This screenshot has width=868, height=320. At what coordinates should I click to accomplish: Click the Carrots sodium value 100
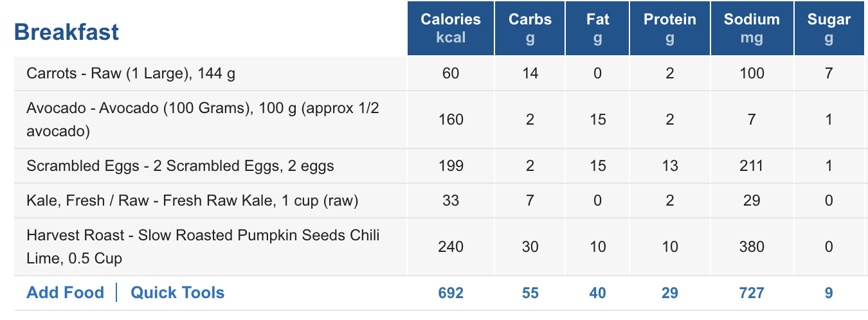click(752, 73)
